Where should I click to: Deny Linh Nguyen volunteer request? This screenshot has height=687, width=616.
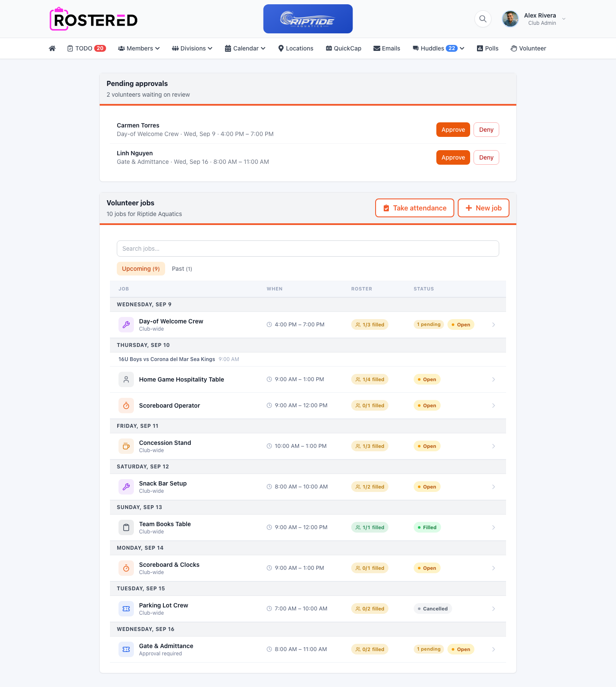pos(486,157)
